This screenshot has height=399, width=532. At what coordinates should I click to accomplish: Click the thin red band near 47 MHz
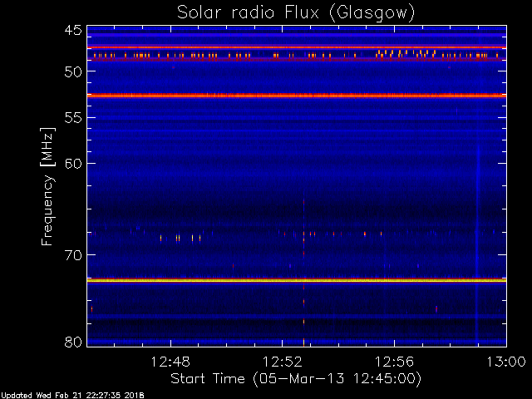coord(297,47)
